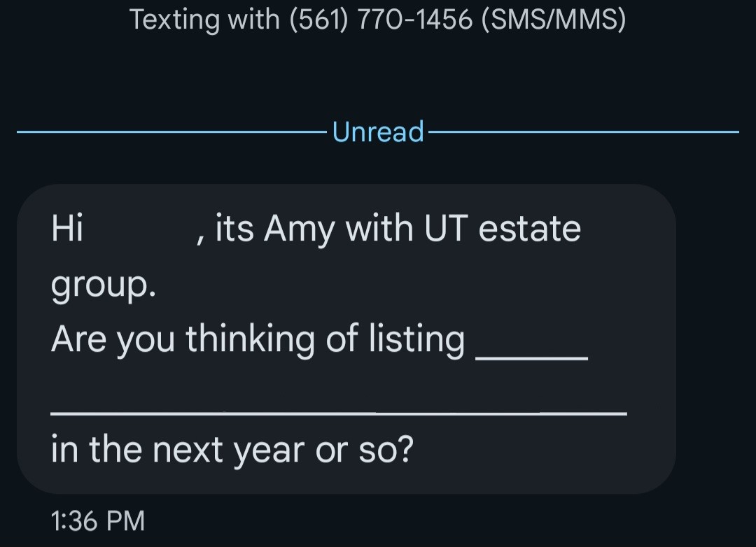Tap the short underline after "listing"
The image size is (756, 547).
531,358
